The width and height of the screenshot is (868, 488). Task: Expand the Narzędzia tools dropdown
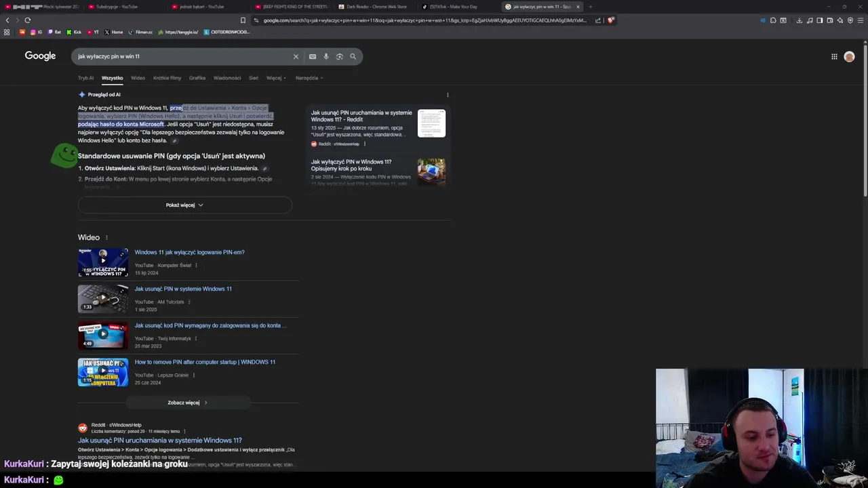tap(309, 78)
